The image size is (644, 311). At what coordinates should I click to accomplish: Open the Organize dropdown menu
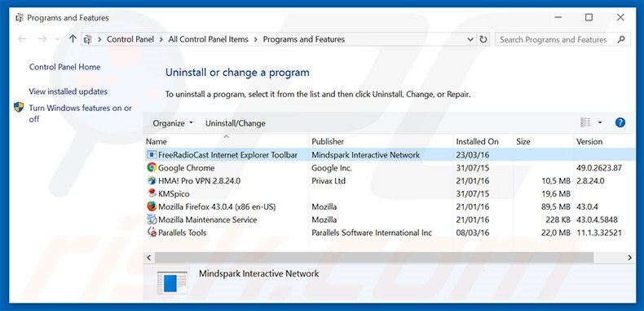pos(173,123)
